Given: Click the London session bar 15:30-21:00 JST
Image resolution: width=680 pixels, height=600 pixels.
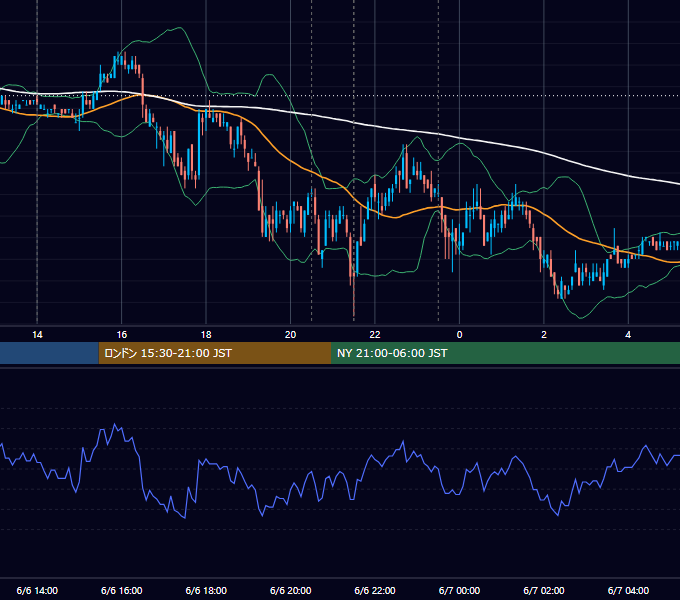Looking at the screenshot, I should (x=215, y=353).
